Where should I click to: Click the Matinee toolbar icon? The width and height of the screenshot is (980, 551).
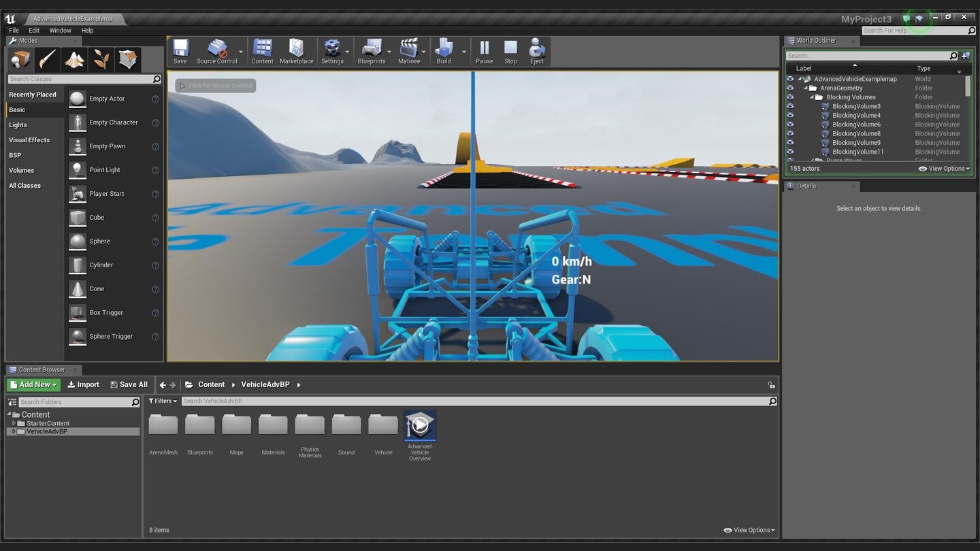pyautogui.click(x=409, y=51)
